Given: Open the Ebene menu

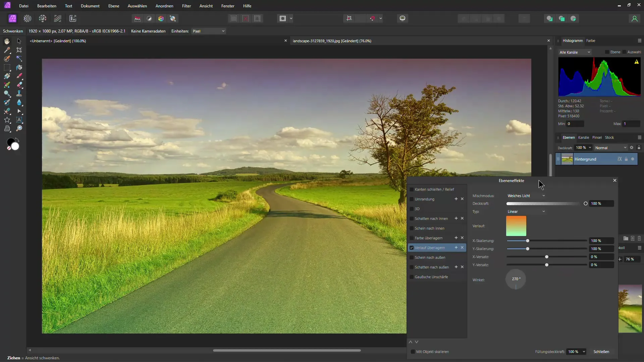Looking at the screenshot, I should point(114,6).
